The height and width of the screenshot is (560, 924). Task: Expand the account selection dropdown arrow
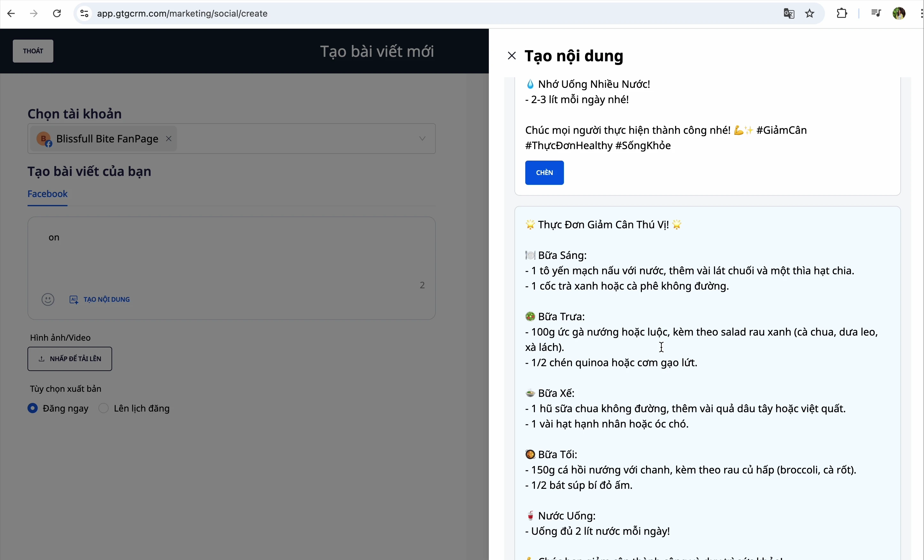(x=422, y=139)
